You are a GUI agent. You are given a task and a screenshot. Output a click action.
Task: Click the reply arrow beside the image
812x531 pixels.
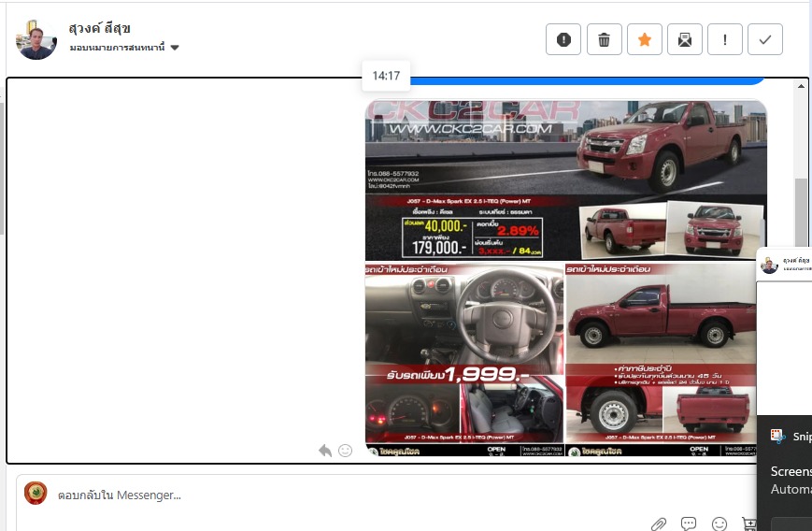[x=325, y=451]
